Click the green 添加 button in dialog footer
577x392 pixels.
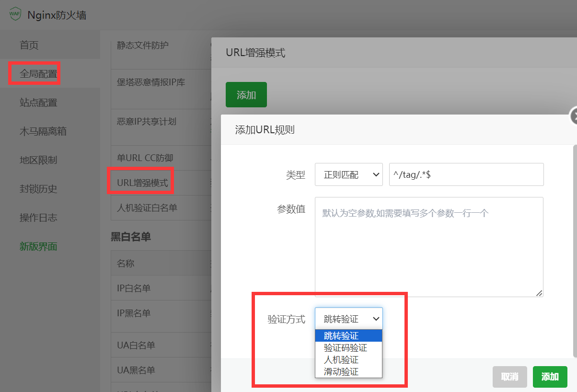[550, 377]
